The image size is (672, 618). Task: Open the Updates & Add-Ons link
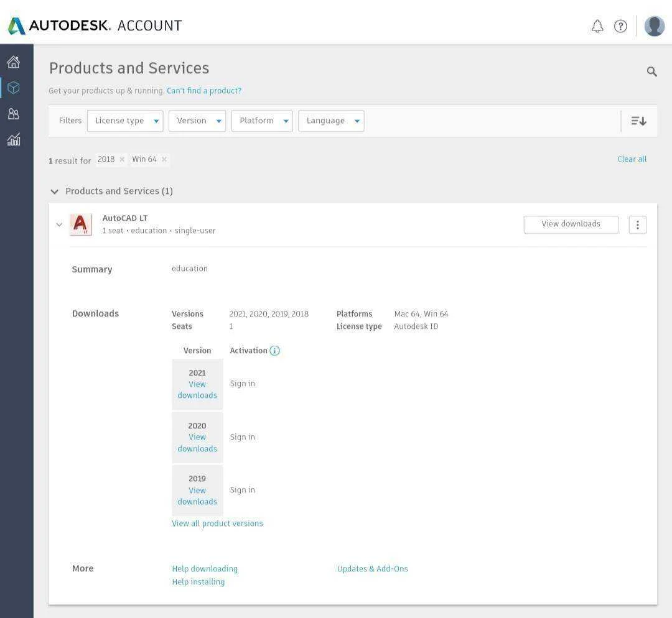[x=373, y=569]
